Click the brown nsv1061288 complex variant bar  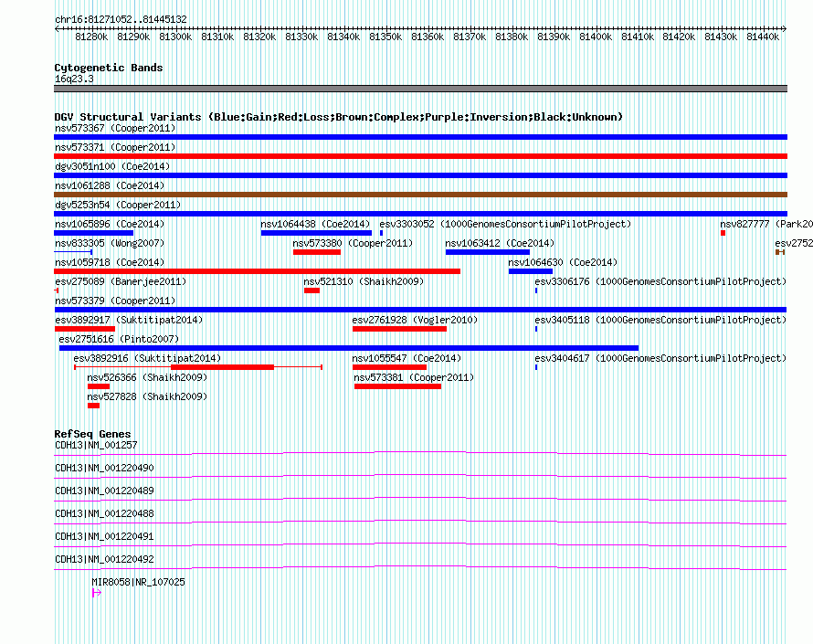420,195
